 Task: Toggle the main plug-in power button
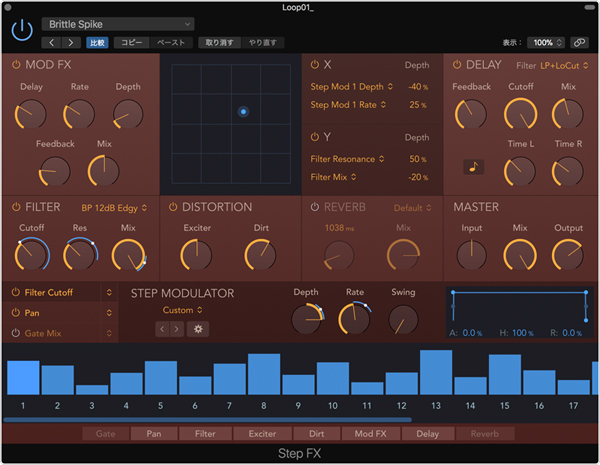click(22, 30)
